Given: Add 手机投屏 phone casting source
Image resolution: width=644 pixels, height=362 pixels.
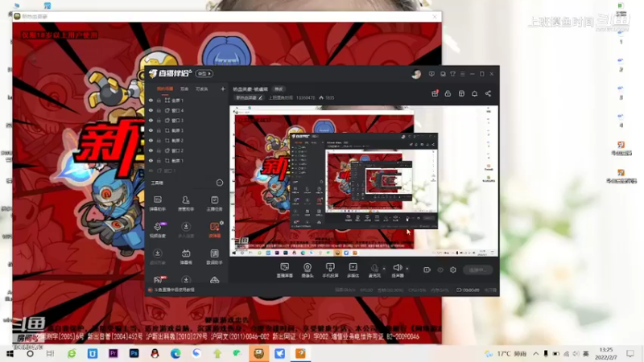Looking at the screenshot, I should 330,270.
